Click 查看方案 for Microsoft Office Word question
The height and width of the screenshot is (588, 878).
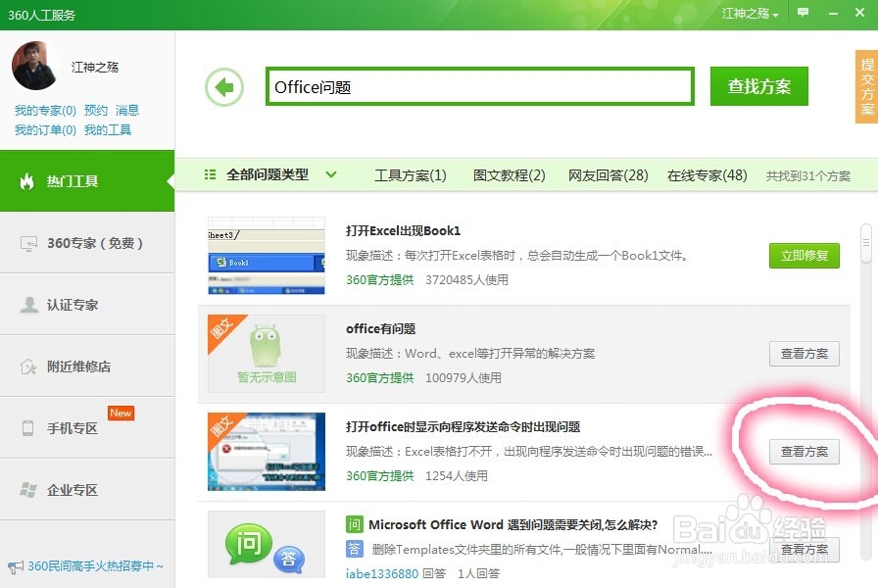[805, 550]
